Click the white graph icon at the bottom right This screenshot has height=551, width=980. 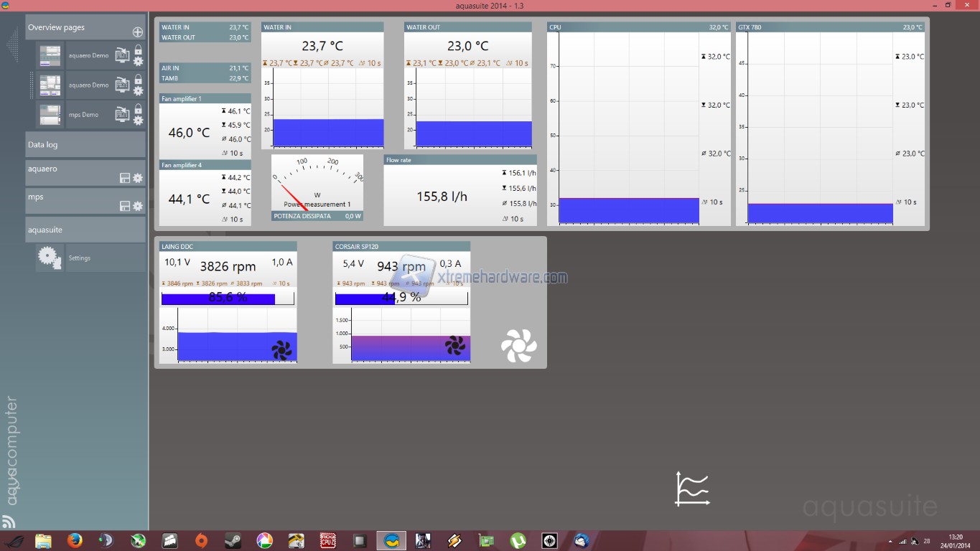(693, 489)
